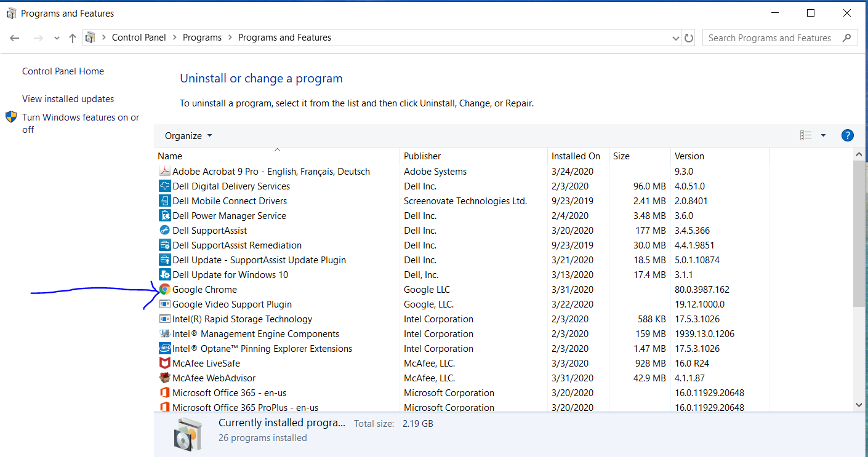
Task: Click the 96.0 MB size cell
Action: (650, 186)
